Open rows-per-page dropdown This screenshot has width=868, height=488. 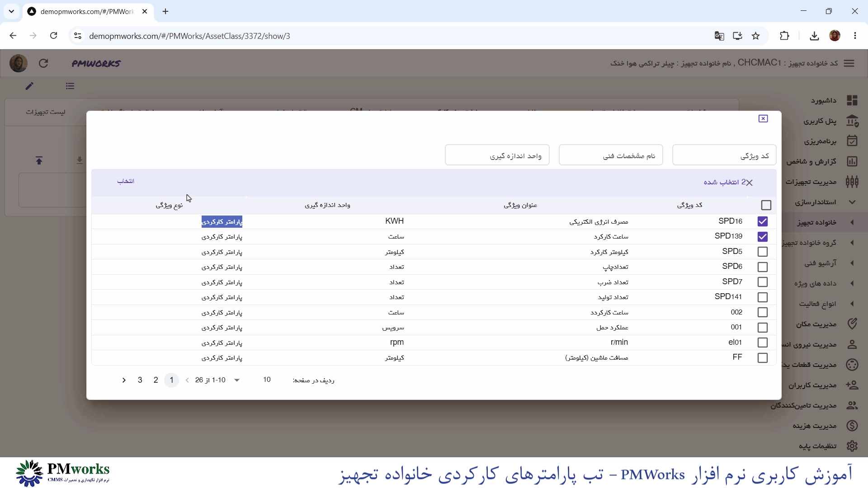point(237,380)
